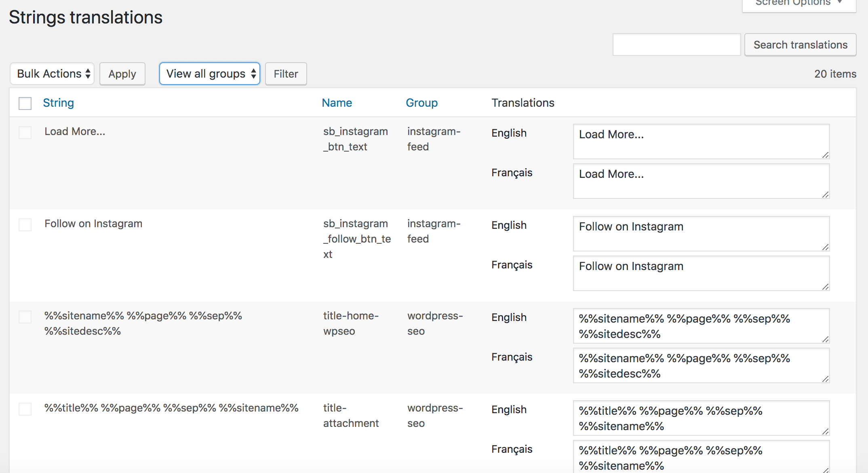868x473 pixels.
Task: Click resize handle of Français Follow on Instagram textarea
Action: 826,287
